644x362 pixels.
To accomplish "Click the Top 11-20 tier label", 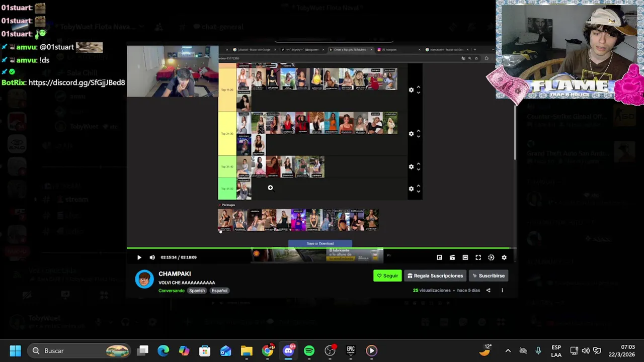I will click(227, 89).
